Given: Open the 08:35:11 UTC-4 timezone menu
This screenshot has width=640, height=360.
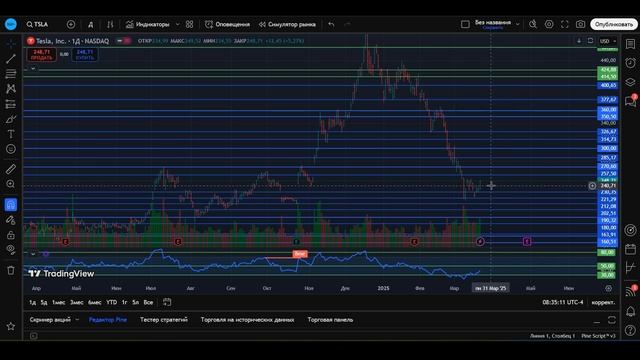Looking at the screenshot, I should pyautogui.click(x=563, y=302).
